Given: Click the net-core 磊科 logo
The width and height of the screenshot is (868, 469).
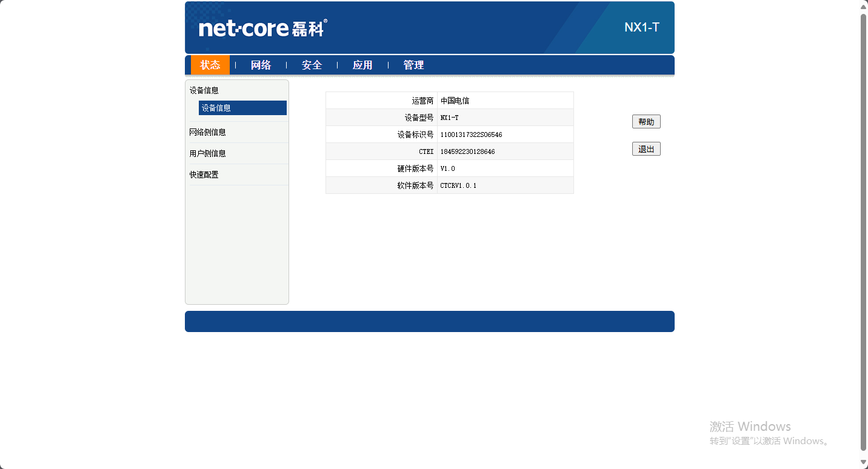Looking at the screenshot, I should click(263, 28).
